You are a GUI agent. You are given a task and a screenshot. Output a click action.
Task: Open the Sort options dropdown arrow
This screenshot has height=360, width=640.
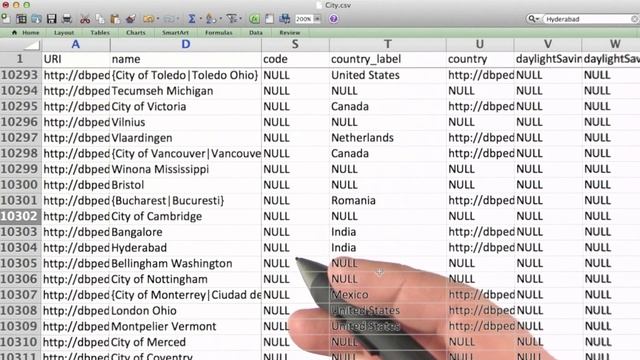point(221,19)
